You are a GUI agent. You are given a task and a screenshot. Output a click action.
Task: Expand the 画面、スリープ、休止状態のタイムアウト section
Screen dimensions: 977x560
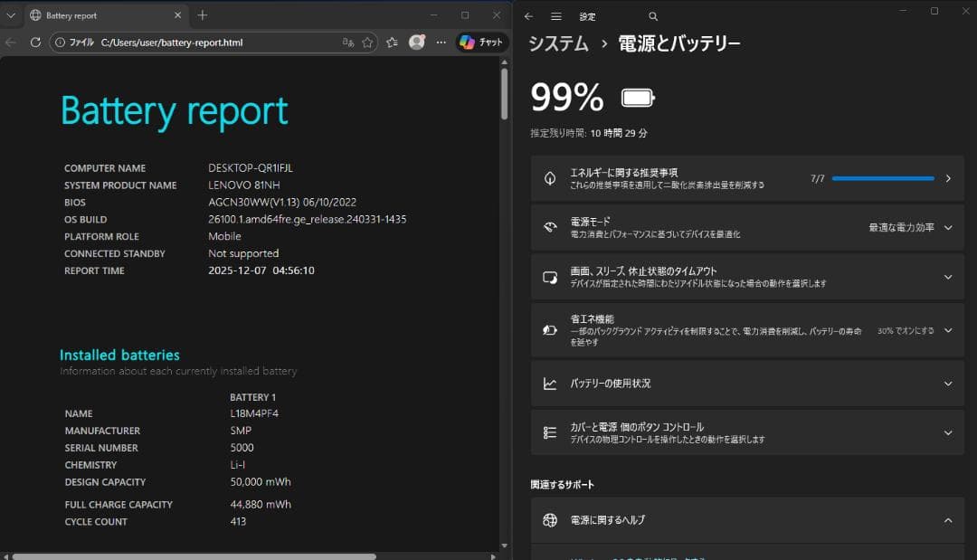[947, 276]
